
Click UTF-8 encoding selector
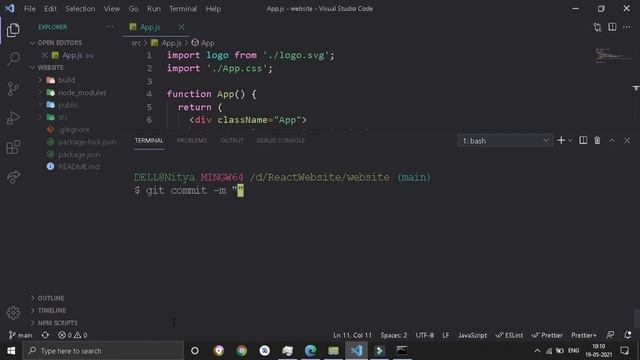pyautogui.click(x=424, y=335)
